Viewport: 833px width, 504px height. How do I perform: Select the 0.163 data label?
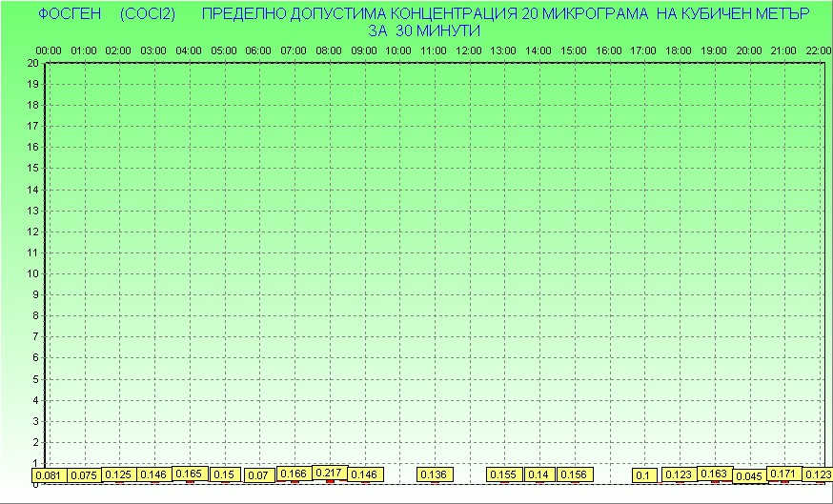click(715, 474)
